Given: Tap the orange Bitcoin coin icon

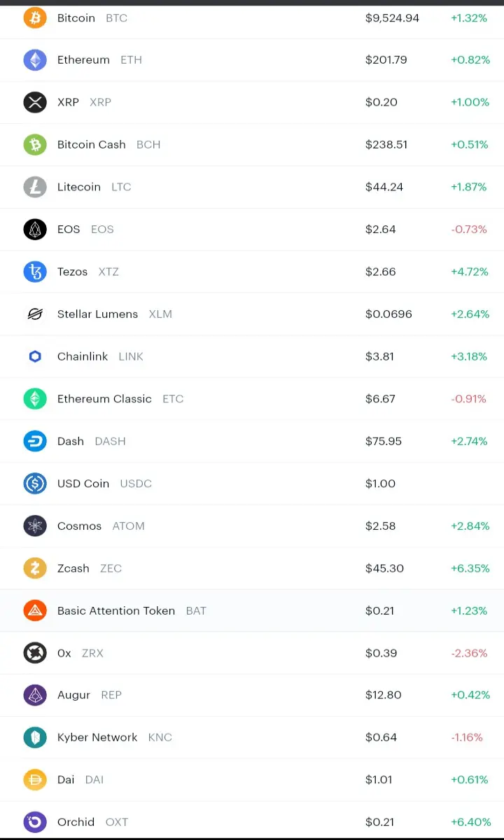Looking at the screenshot, I should 35,17.
